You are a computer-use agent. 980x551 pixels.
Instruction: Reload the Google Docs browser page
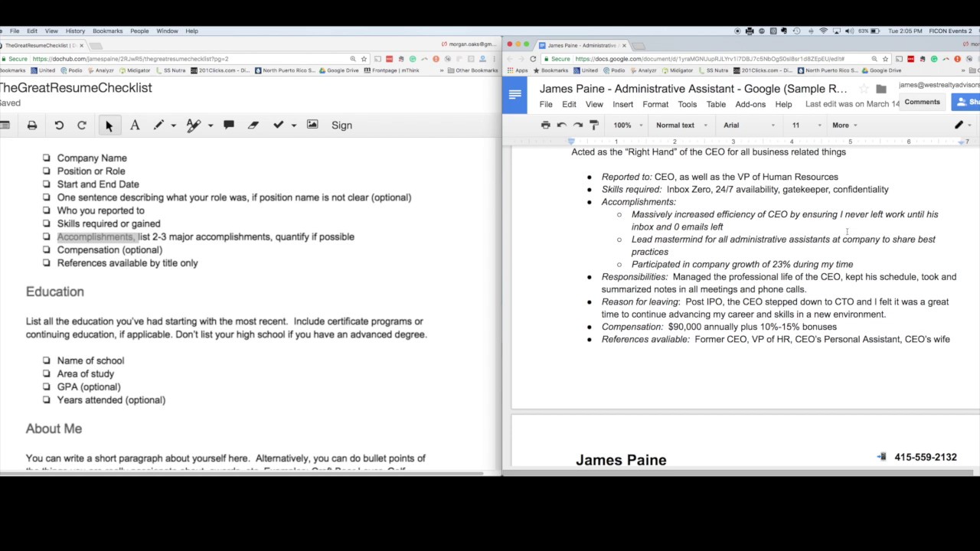click(533, 59)
